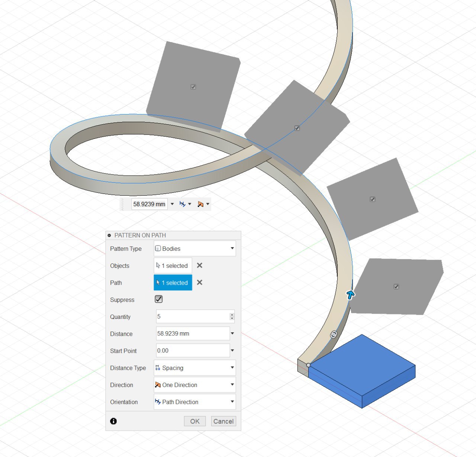Screen dimensions: 476x457
Task: Uncheck the lowest gray instance checkbox
Action: 396,287
